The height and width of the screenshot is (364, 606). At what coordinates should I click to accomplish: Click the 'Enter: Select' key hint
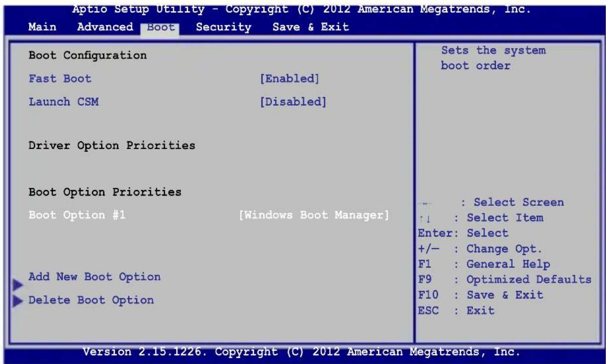click(463, 232)
